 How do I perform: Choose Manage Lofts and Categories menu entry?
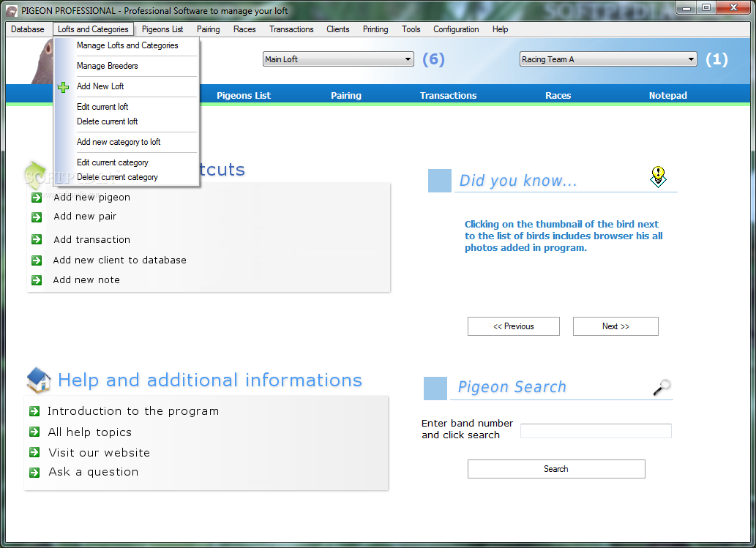(x=127, y=45)
